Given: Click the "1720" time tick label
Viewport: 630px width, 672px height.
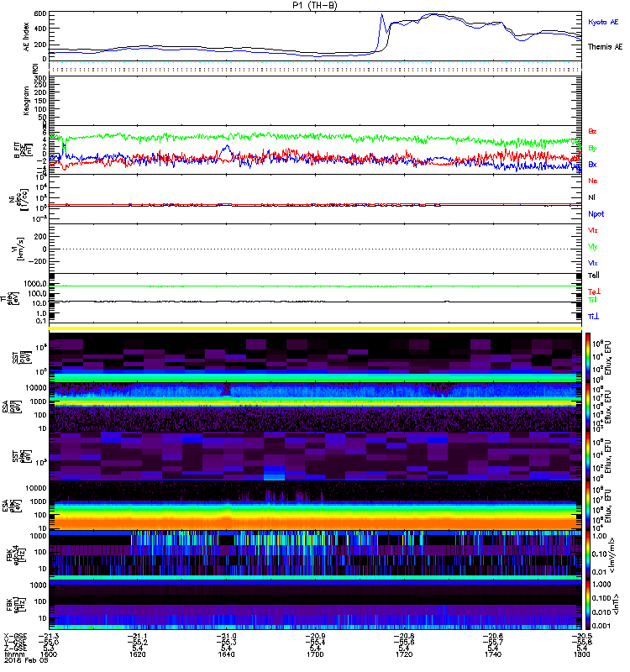Looking at the screenshot, I should pos(404,654).
